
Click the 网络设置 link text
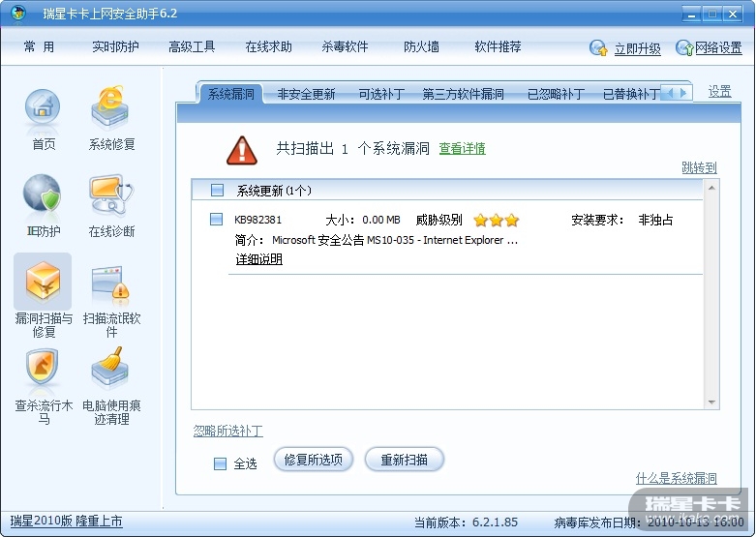coord(718,47)
